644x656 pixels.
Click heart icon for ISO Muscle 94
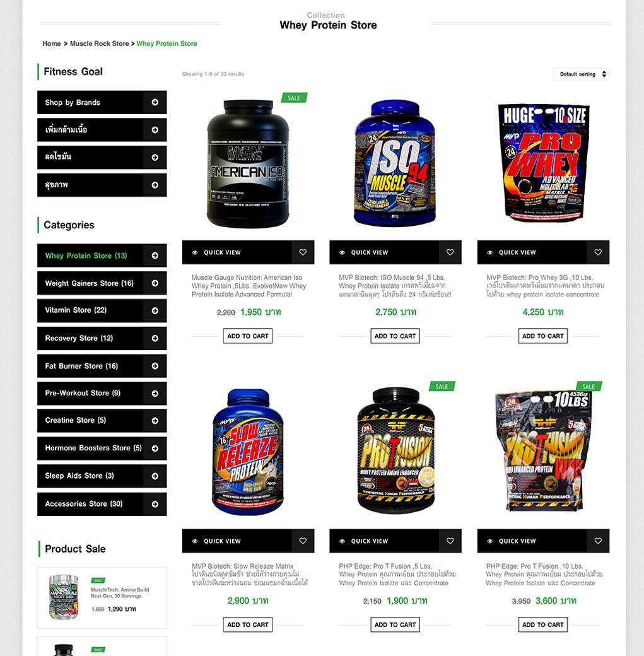pos(450,252)
